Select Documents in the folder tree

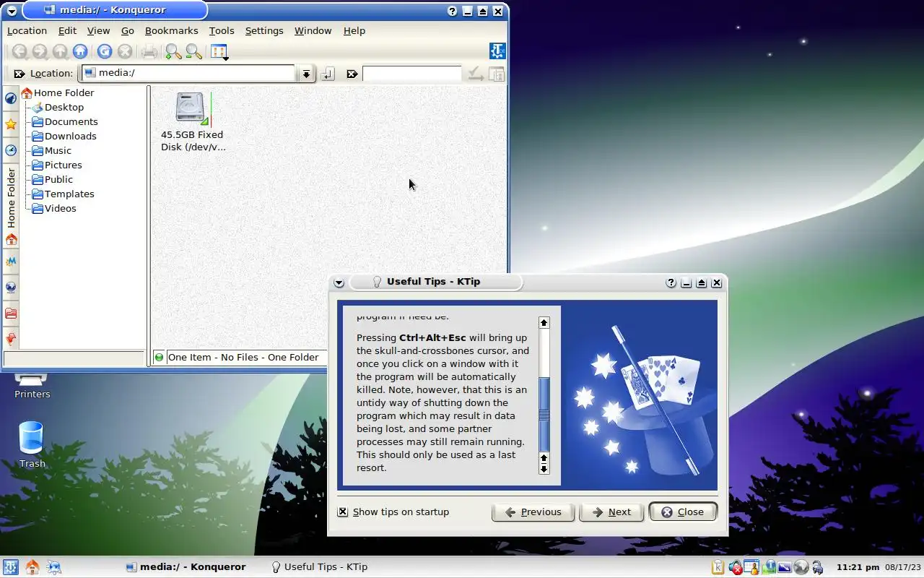click(x=65, y=121)
